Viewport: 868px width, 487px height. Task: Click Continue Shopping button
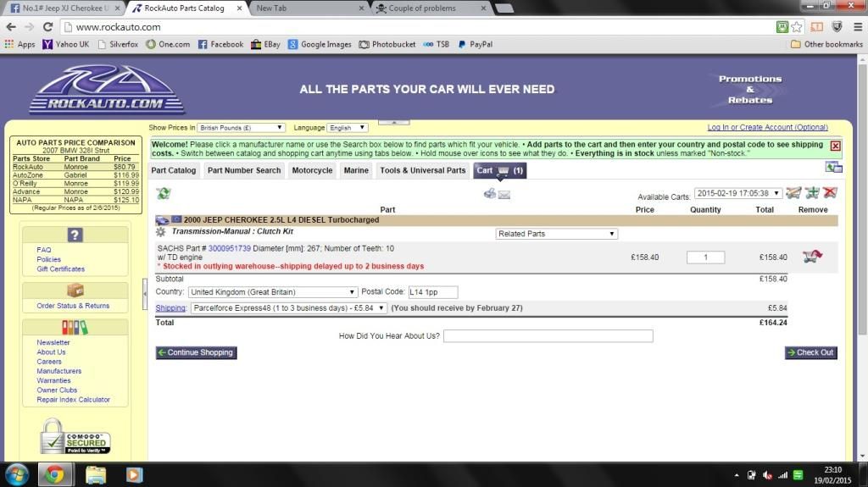tap(196, 352)
